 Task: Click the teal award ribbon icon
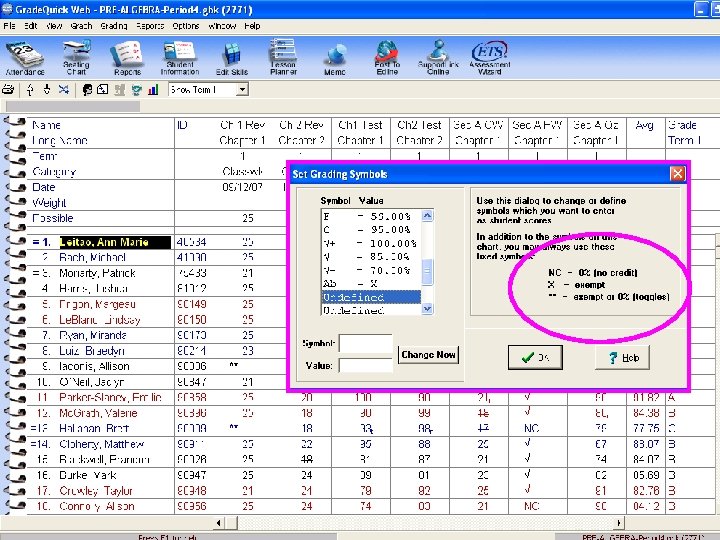(136, 90)
